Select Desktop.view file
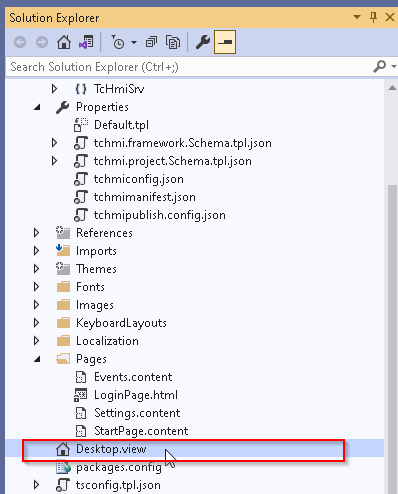Screen dimensions: 398x494 click(111, 449)
